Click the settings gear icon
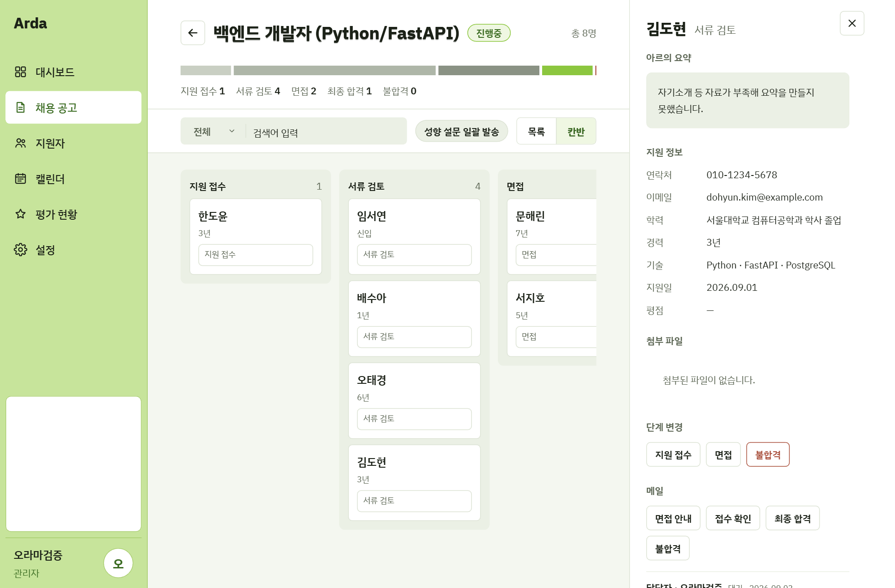The width and height of the screenshot is (895, 588). tap(21, 250)
